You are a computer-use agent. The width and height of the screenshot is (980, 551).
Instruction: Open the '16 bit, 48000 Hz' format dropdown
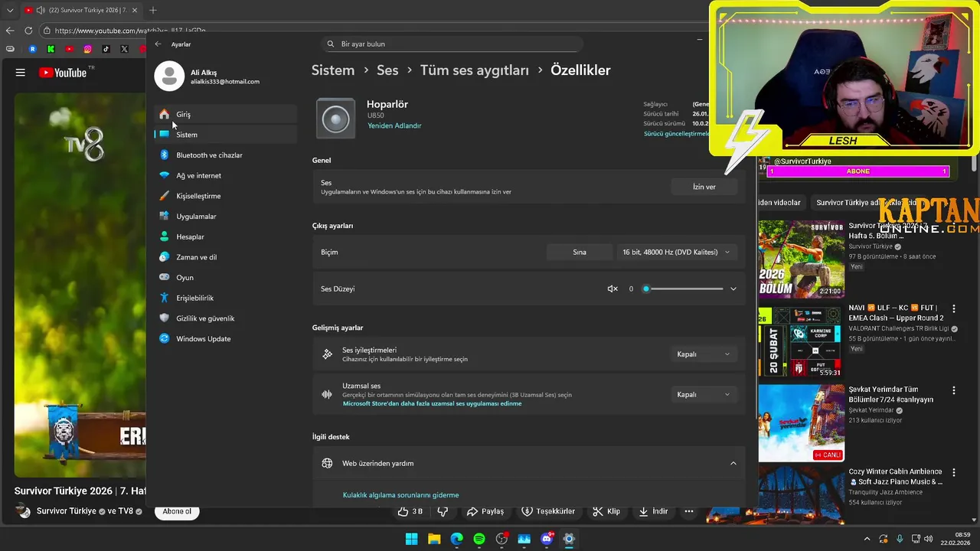677,252
